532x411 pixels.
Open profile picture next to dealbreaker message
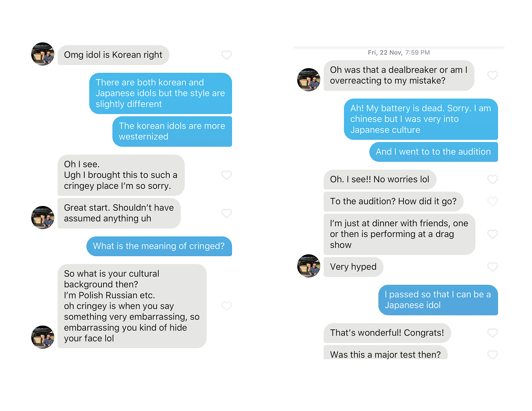click(309, 80)
